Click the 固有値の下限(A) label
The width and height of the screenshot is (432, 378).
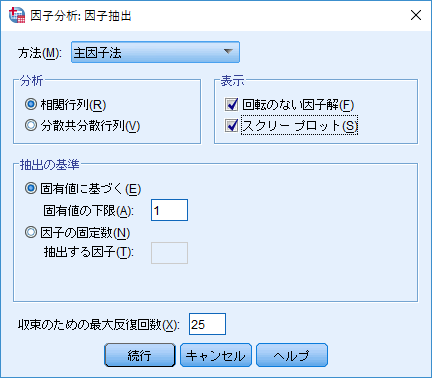[x=89, y=211]
